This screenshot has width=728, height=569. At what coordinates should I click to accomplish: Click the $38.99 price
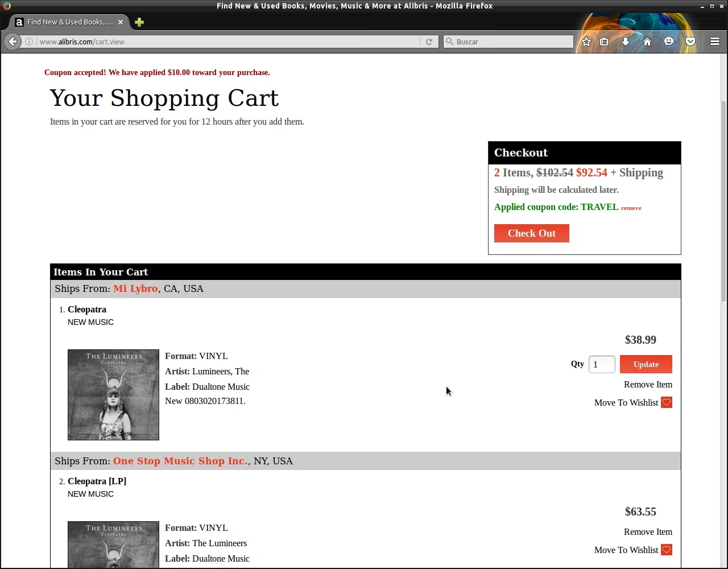[640, 340]
